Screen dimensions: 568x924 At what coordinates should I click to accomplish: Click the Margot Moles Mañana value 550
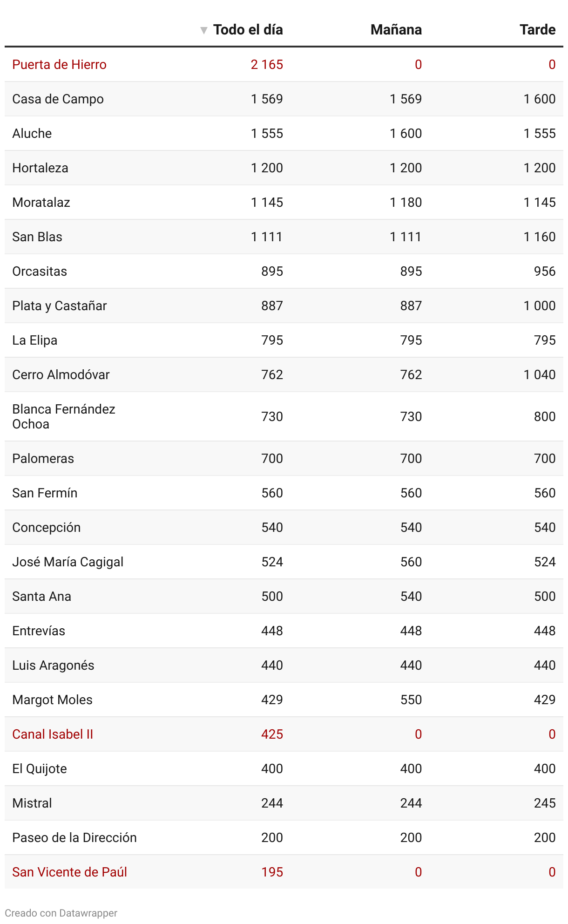[x=411, y=700]
